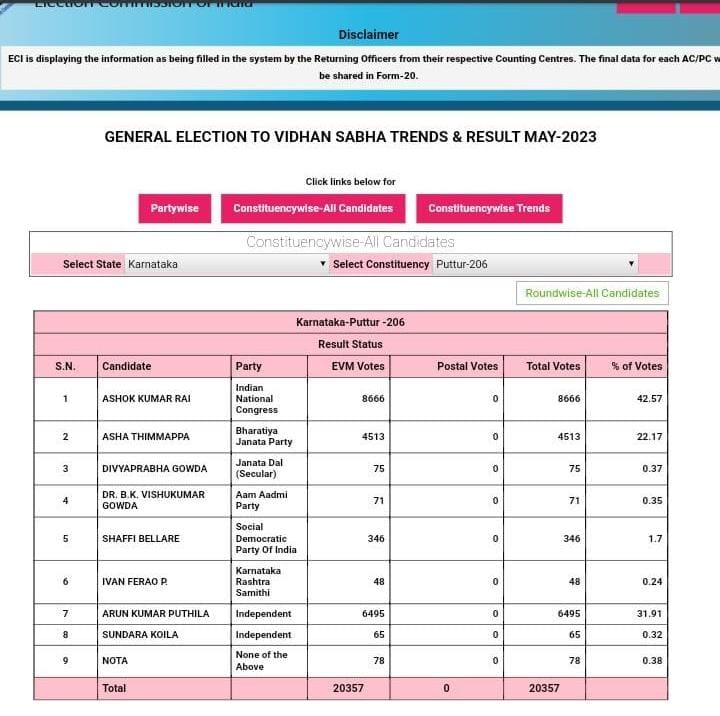Select candidate name Arun Kumar Puthila

[156, 613]
